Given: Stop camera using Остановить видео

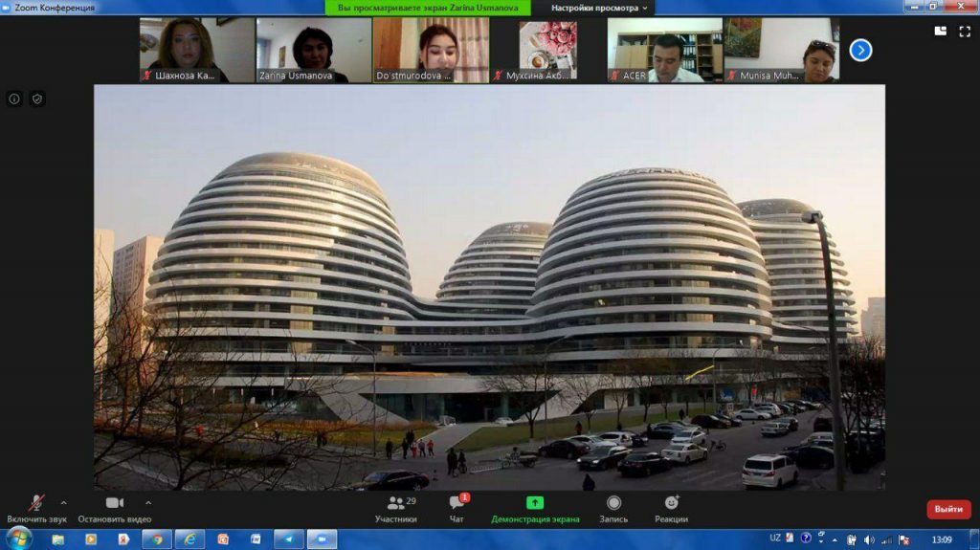Looking at the screenshot, I should 114,507.
